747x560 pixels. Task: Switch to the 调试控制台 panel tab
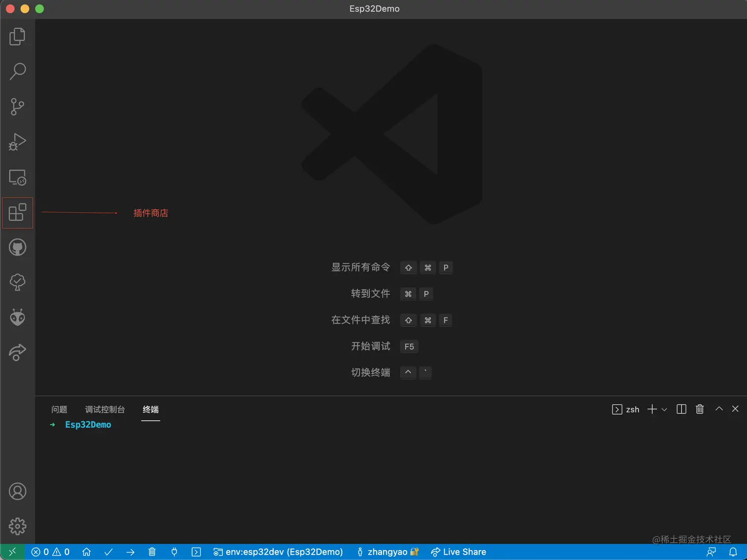click(105, 409)
